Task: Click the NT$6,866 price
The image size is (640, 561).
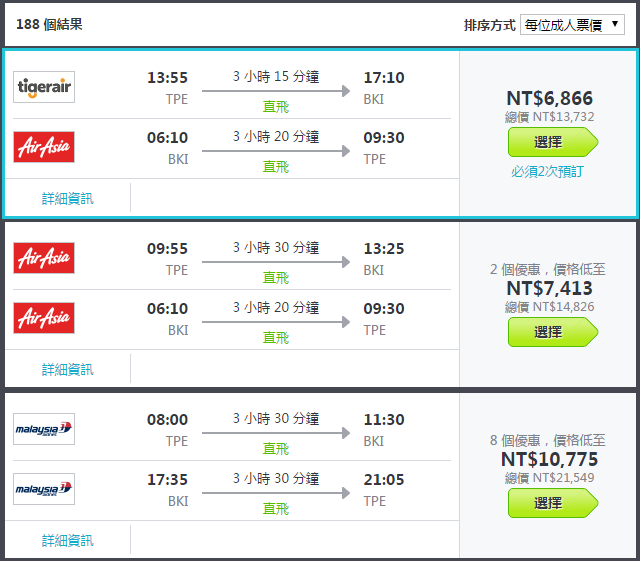Action: point(549,98)
